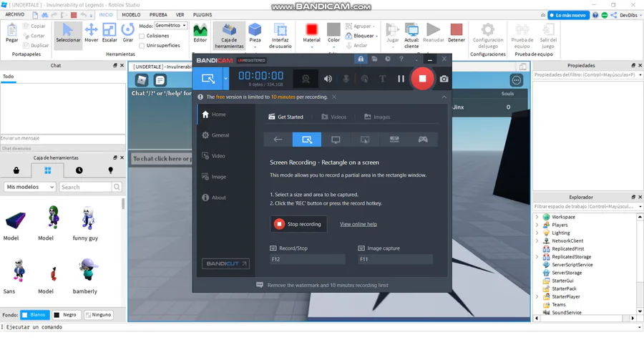Activate the Girar rotate tool

click(x=128, y=33)
